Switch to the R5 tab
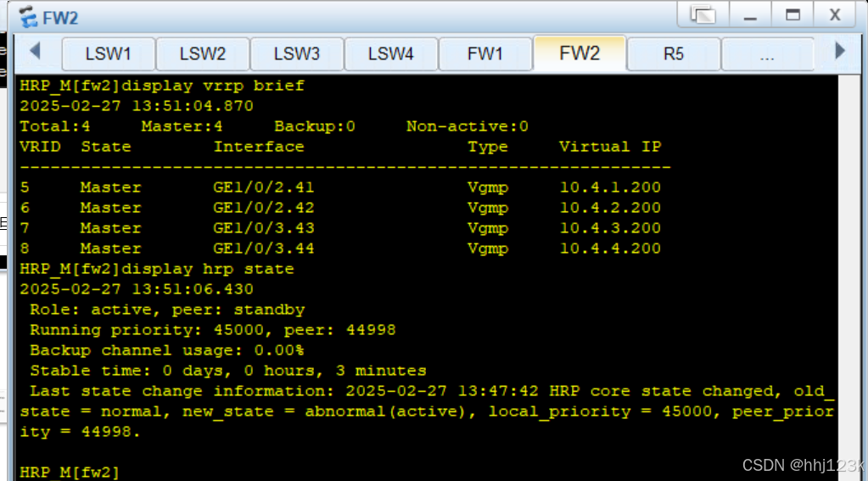This screenshot has width=868, height=481. click(x=674, y=53)
